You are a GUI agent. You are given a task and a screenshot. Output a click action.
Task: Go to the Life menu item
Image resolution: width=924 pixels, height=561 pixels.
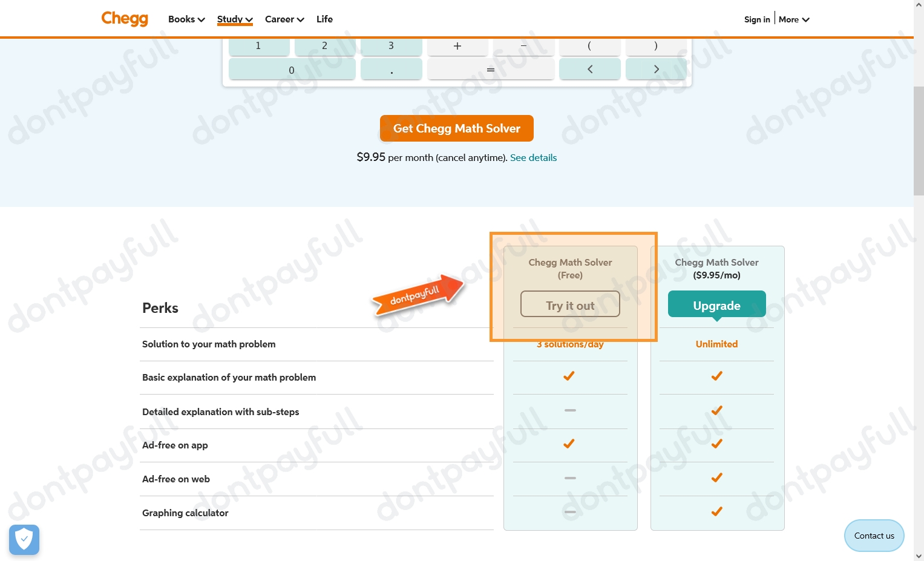pos(324,19)
